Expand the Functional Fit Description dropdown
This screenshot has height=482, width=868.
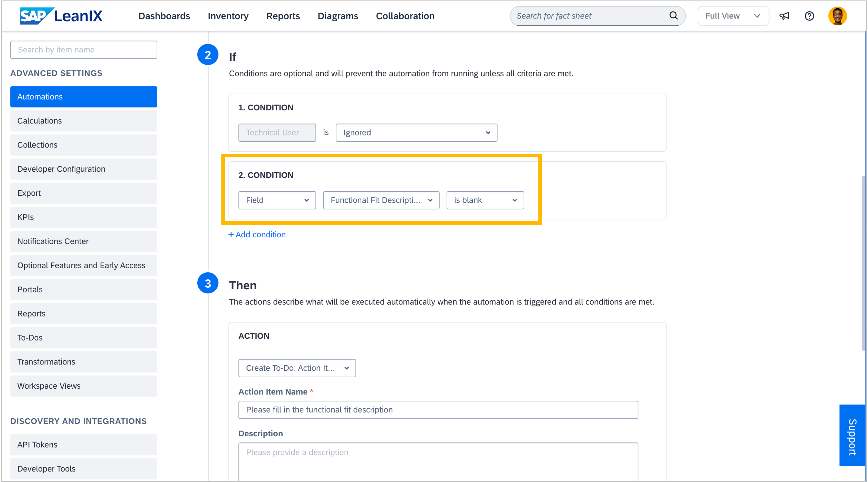[381, 200]
